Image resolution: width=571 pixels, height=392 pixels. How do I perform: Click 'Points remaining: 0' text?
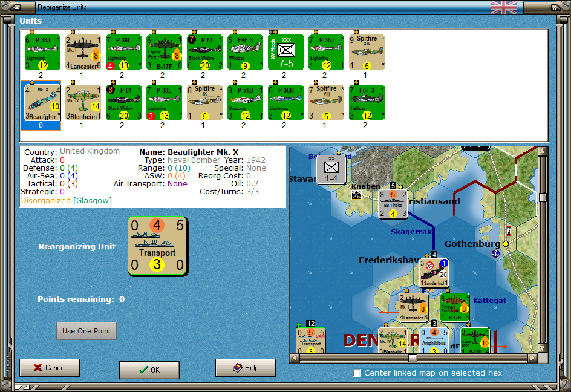pos(81,299)
